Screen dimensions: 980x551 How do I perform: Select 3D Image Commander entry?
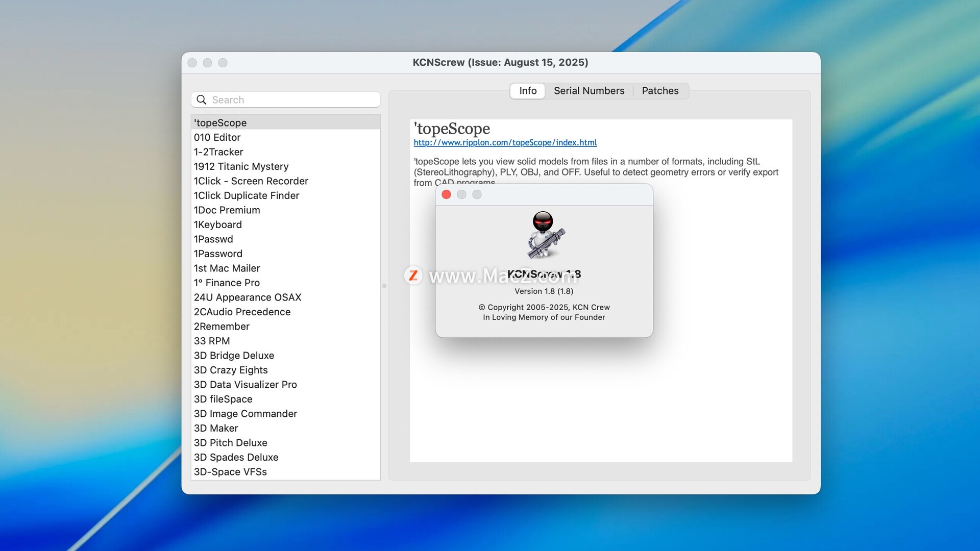click(x=286, y=413)
